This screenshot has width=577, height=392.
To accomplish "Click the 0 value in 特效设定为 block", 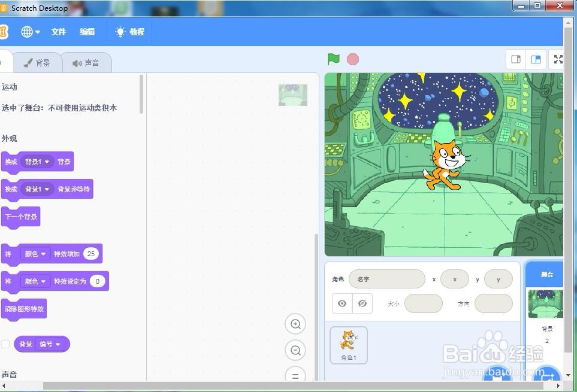I will tap(97, 281).
